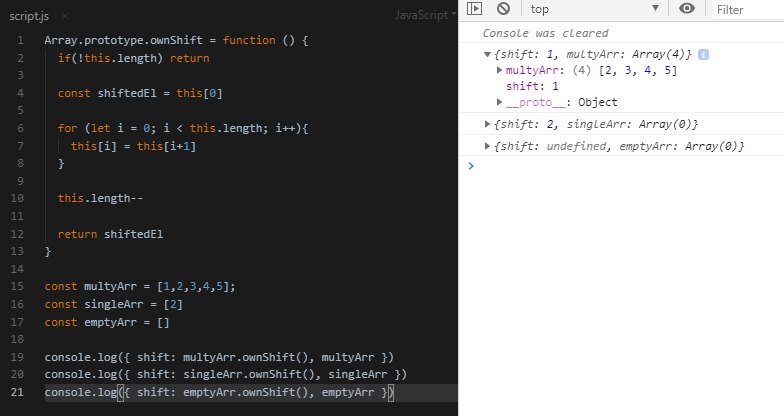Click the 'return shiftedEl' code line
The image size is (784, 416).
coord(110,234)
